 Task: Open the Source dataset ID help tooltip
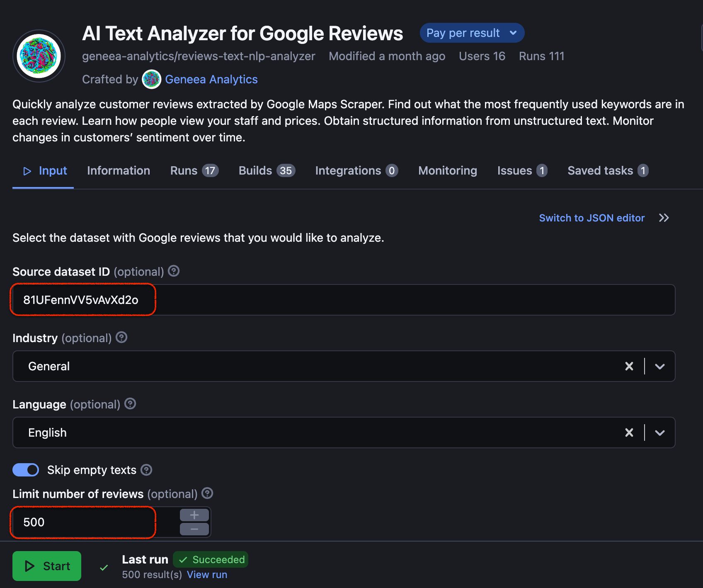tap(174, 271)
